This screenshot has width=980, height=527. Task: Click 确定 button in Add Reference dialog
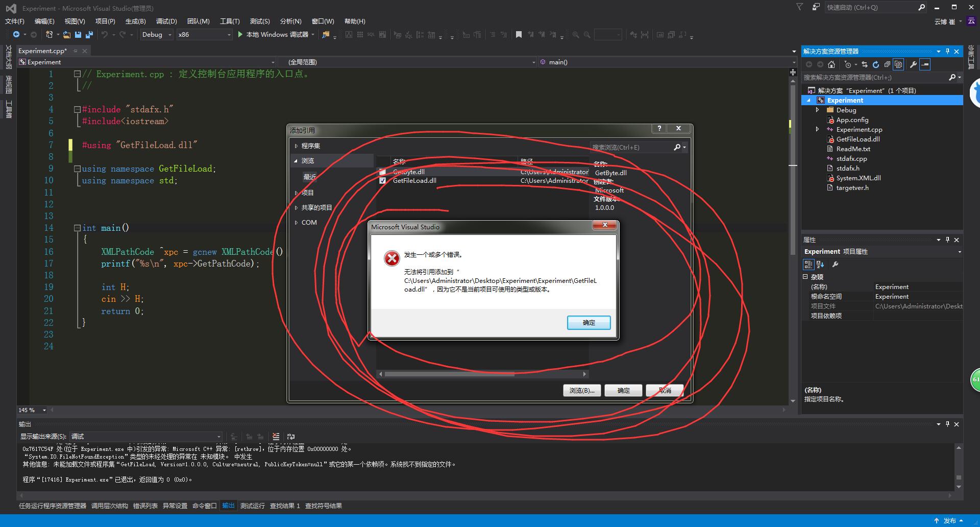coord(623,390)
